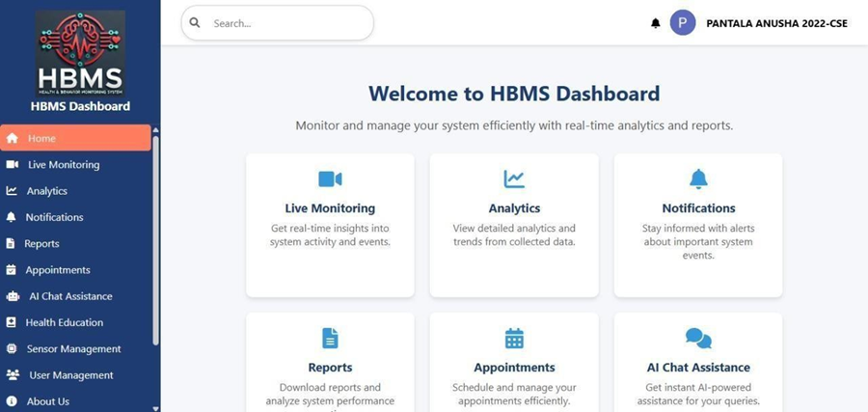868x412 pixels.
Task: Open the Appointments card title
Action: (514, 368)
